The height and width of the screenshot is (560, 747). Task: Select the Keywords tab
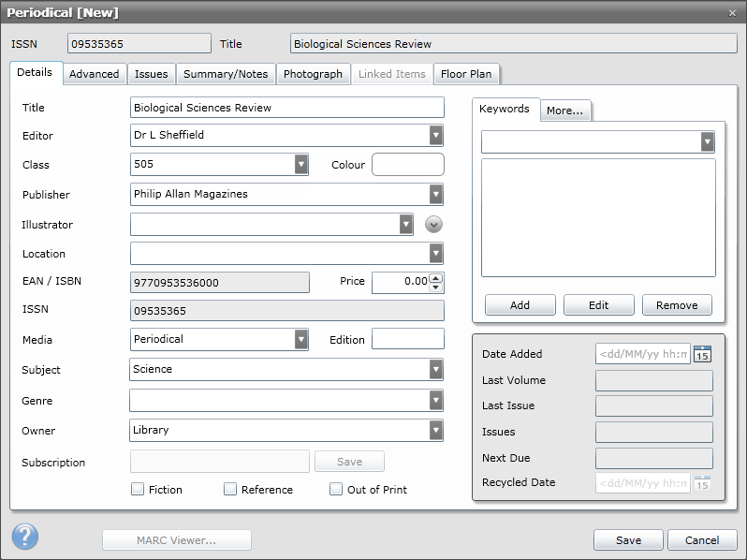(505, 109)
